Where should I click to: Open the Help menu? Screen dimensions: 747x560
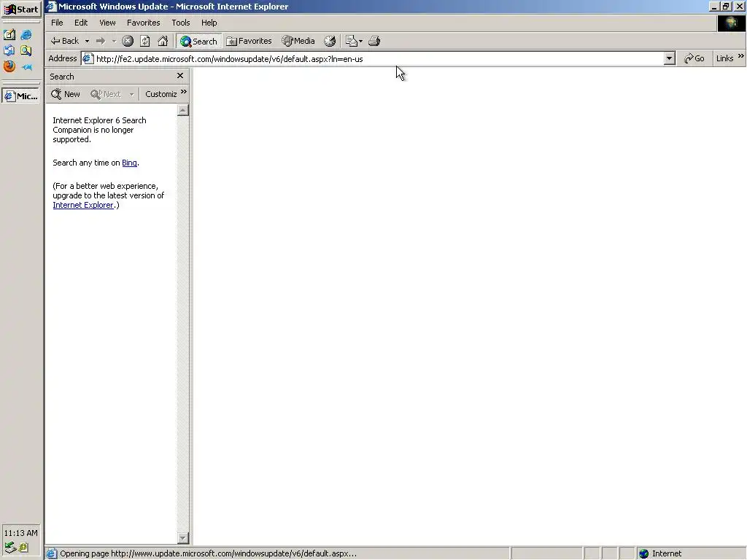[x=209, y=23]
